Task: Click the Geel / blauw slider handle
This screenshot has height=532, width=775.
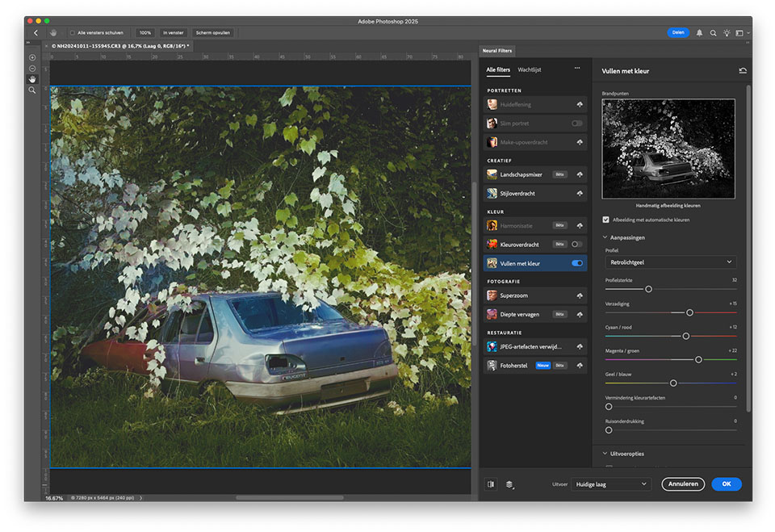Action: [x=673, y=383]
